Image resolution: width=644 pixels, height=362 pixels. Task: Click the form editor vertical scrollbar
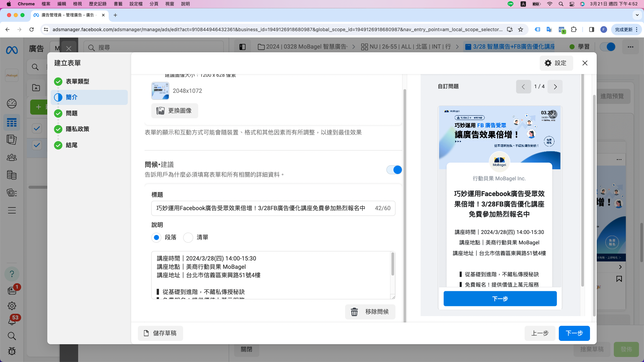point(405,206)
